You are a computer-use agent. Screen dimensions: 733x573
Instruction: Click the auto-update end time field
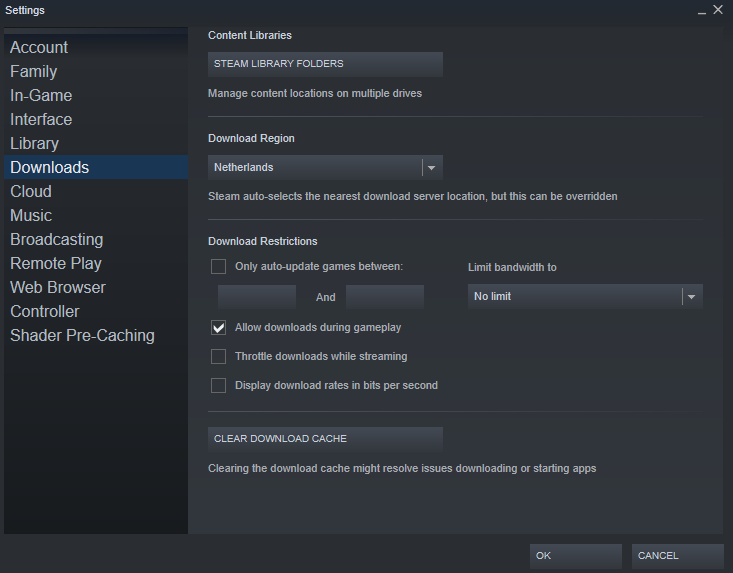click(x=385, y=297)
